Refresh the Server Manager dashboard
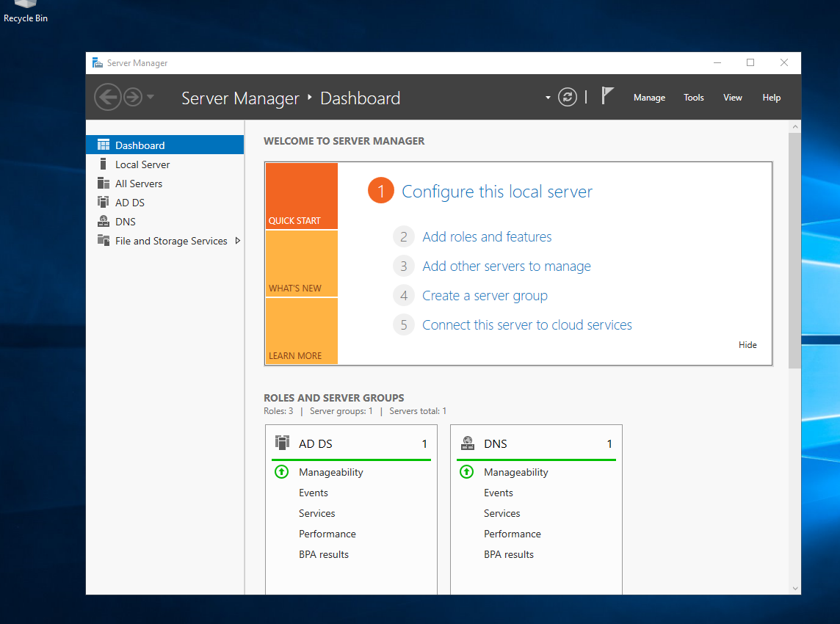 568,97
